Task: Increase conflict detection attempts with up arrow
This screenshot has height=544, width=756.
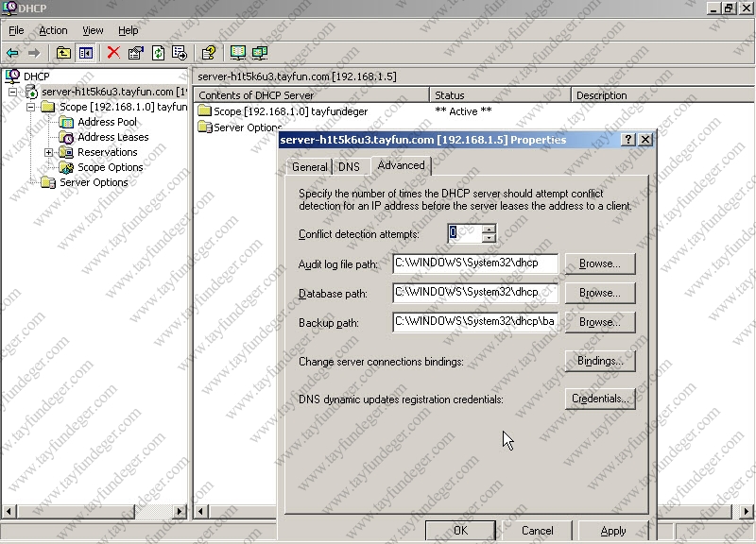Action: tap(489, 229)
